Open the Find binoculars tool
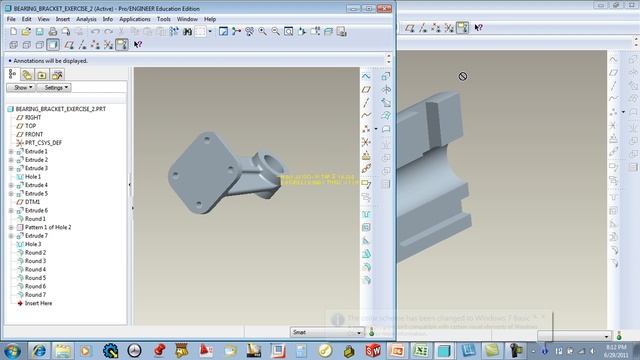The height and width of the screenshot is (360, 640). pyautogui.click(x=187, y=31)
